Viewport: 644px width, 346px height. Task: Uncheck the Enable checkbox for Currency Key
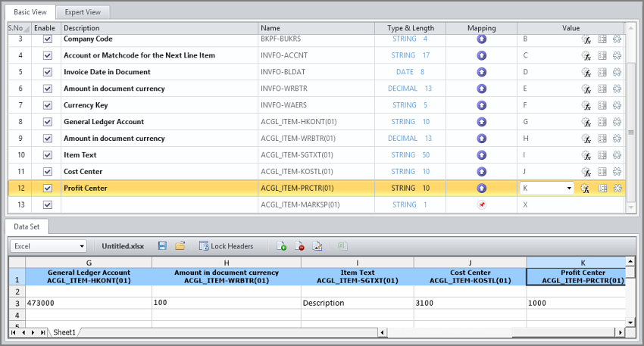tap(48, 105)
